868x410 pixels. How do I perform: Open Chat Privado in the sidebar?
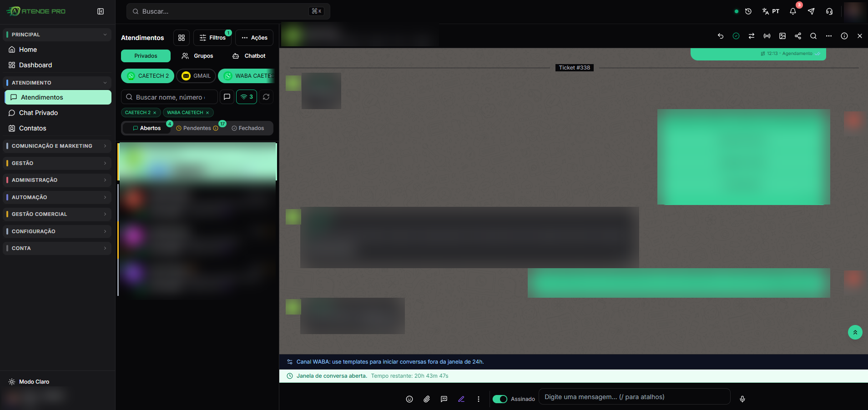tap(57, 113)
